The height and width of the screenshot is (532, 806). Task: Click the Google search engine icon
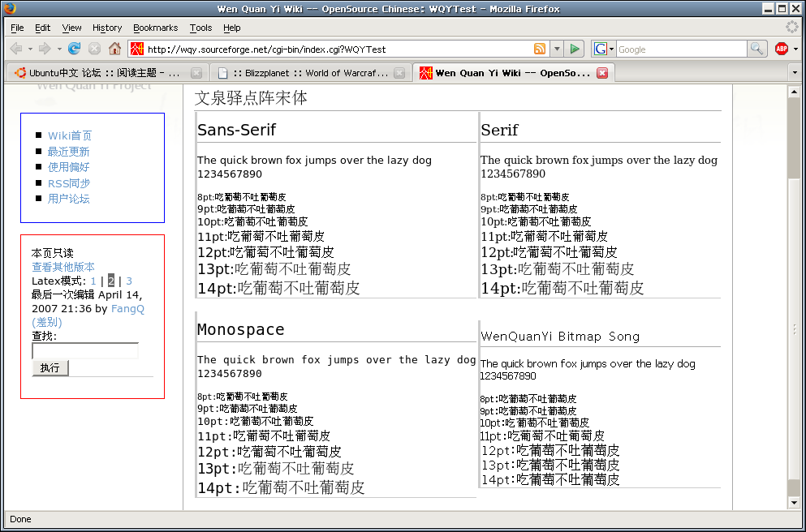[600, 49]
